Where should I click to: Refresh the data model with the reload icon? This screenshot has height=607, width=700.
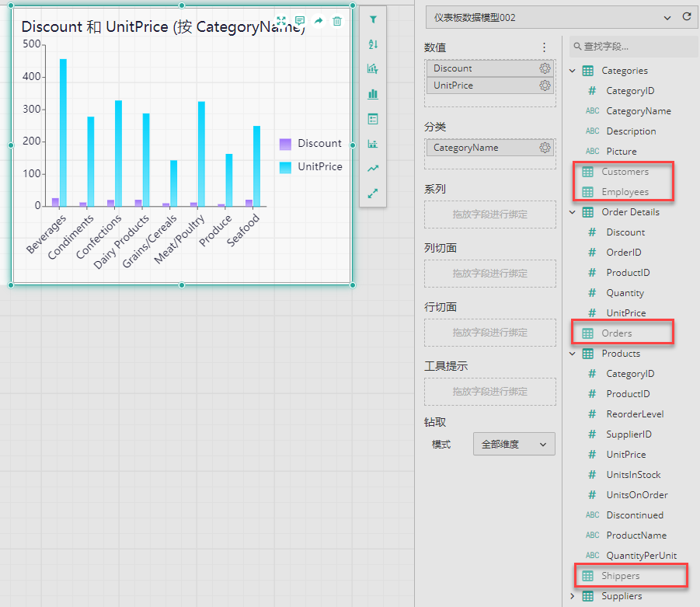click(687, 17)
